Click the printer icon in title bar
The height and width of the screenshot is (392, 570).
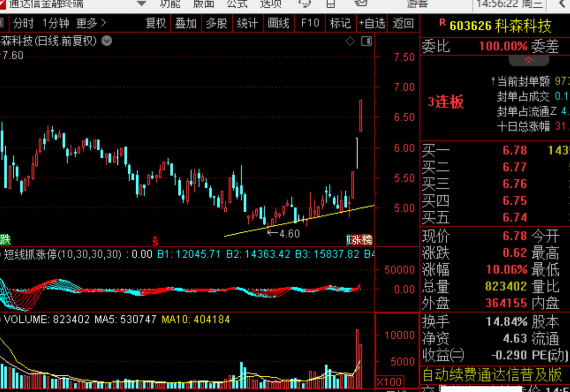[330, 4]
